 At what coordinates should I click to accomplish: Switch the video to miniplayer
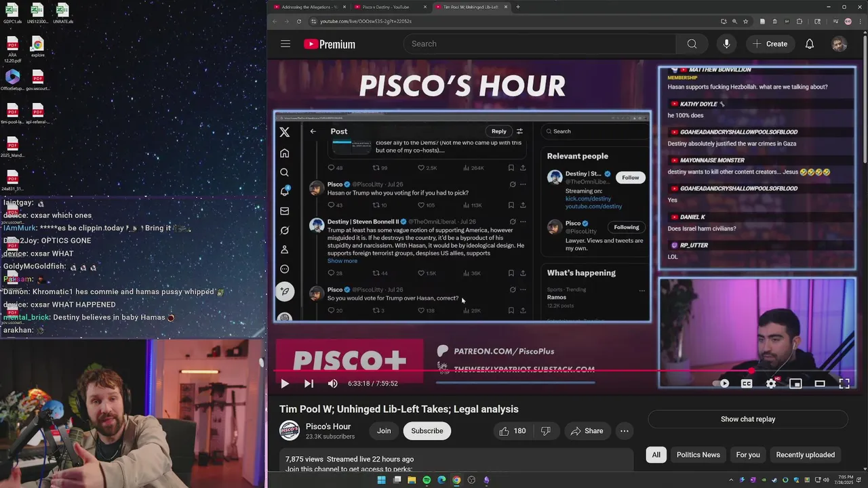point(795,384)
